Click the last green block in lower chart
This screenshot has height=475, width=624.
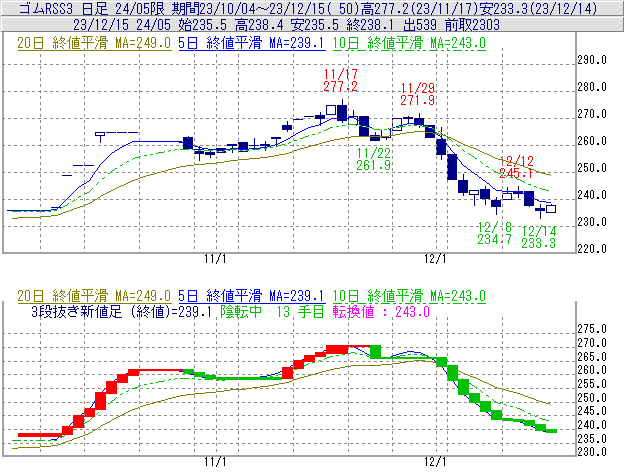[x=551, y=431]
